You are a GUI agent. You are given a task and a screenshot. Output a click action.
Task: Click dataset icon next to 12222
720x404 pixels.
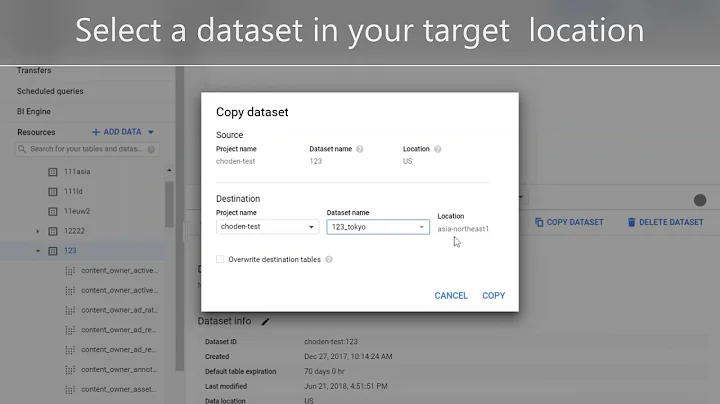(x=53, y=231)
